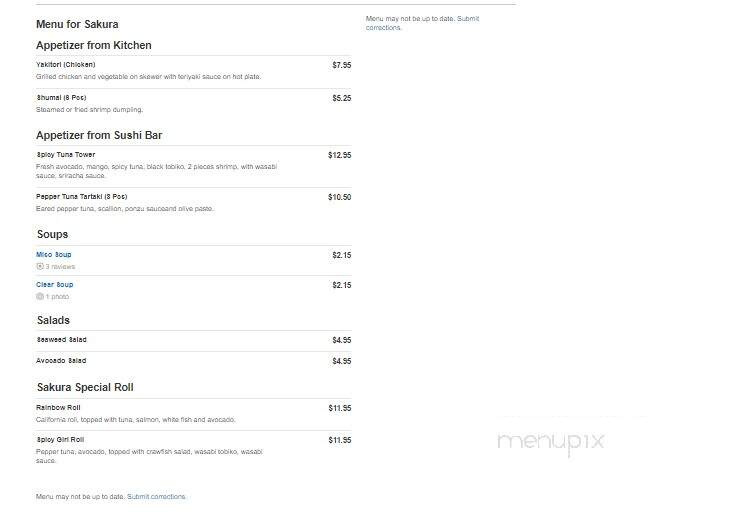Click the Pepper Tuna Tartaki item title
The image size is (730, 524).
(81, 197)
